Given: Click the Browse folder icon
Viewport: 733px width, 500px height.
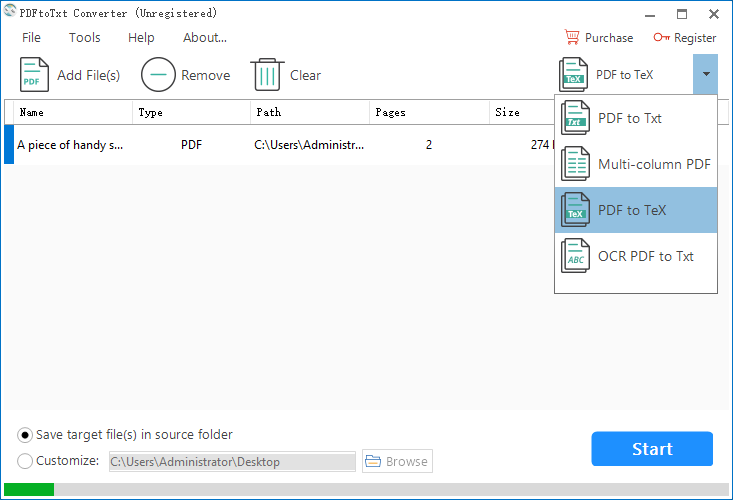Looking at the screenshot, I should click(373, 461).
